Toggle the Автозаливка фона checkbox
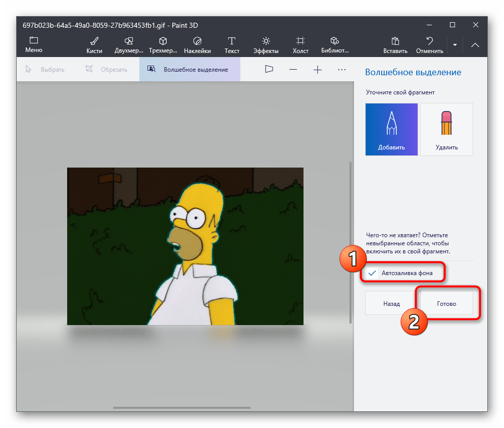Viewport: 504px width, 428px height. pyautogui.click(x=373, y=273)
